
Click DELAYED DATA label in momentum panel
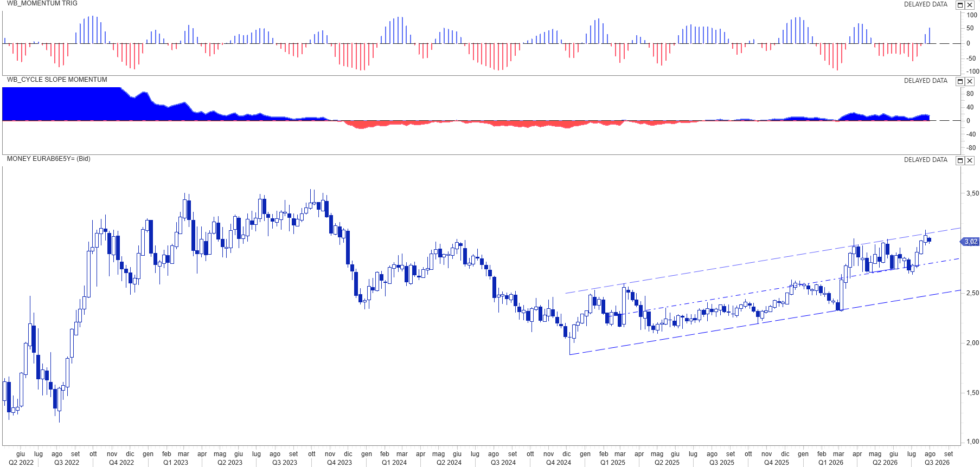click(926, 4)
